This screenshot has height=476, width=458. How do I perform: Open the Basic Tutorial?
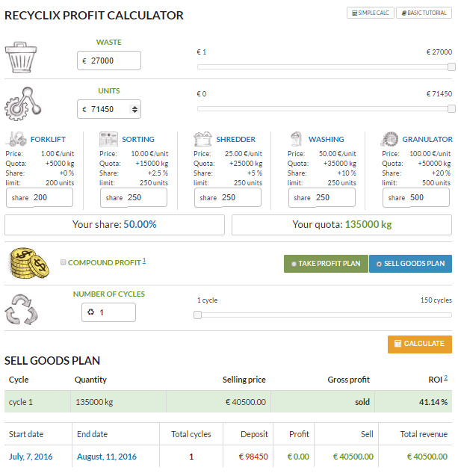[424, 13]
